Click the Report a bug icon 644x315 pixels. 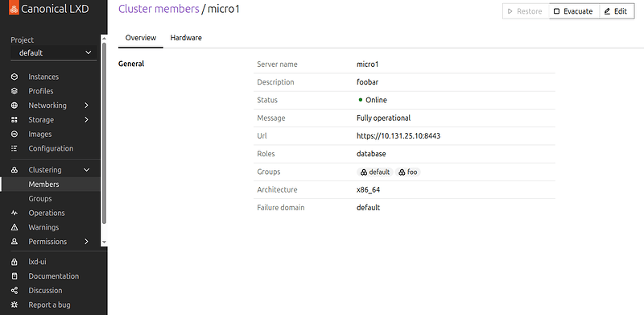pos(14,305)
